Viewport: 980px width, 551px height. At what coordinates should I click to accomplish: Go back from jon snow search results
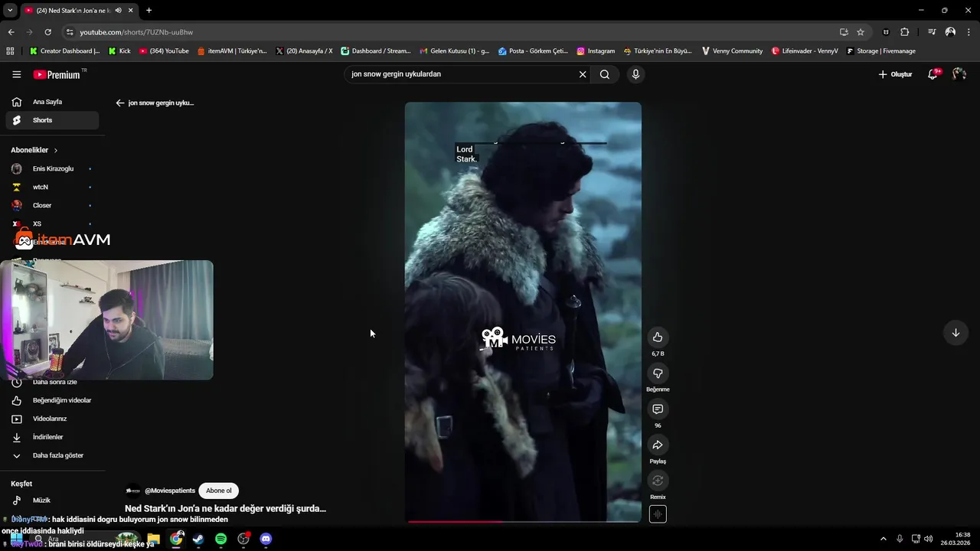(x=120, y=103)
